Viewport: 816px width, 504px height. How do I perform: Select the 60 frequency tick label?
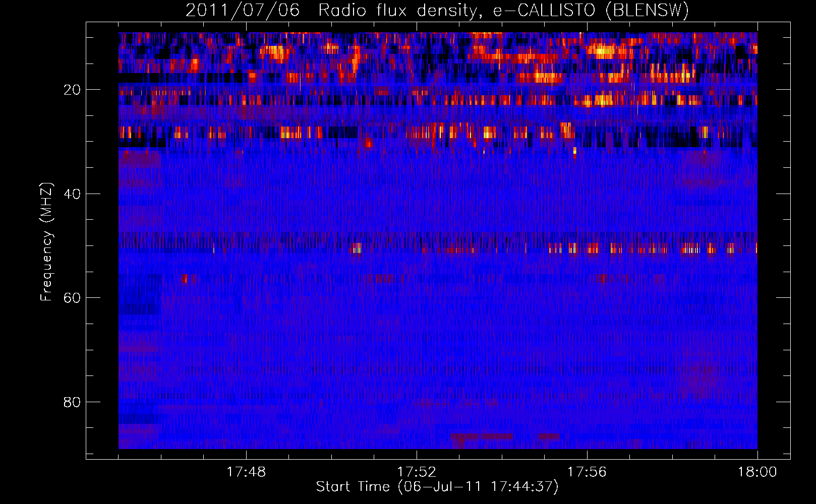coord(72,298)
